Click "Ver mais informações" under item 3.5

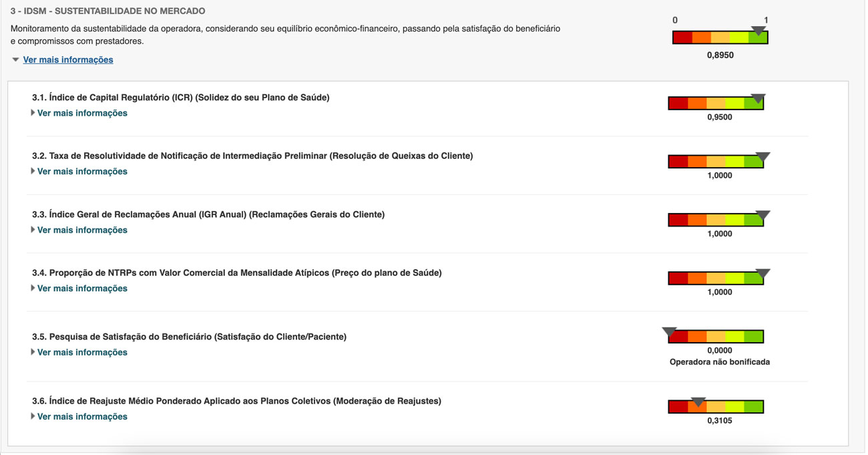tap(82, 352)
